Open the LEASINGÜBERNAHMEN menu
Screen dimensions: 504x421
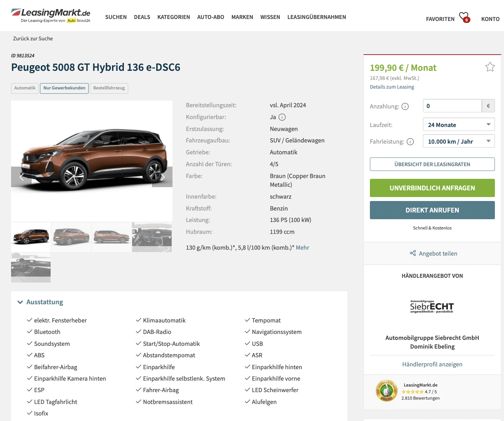tap(317, 17)
